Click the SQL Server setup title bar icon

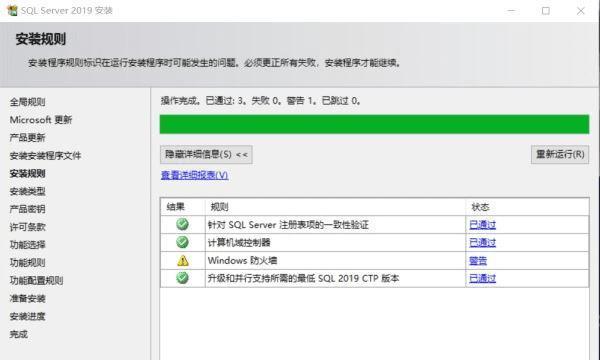(x=12, y=10)
